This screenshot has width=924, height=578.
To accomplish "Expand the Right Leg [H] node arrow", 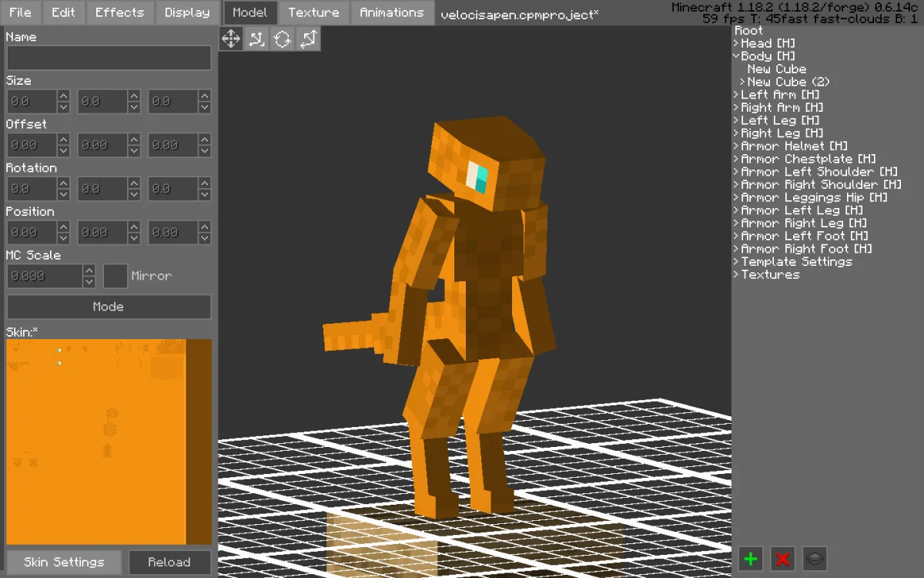I will [x=736, y=133].
